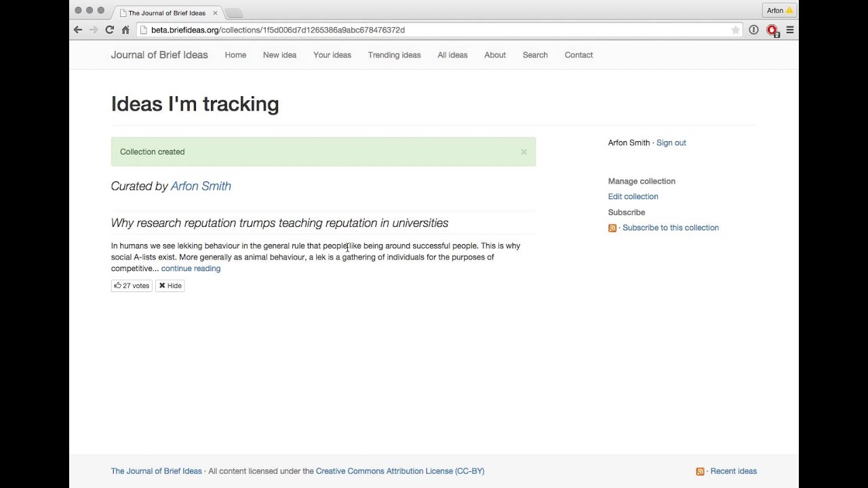
Task: Sign out of the account
Action: (671, 142)
